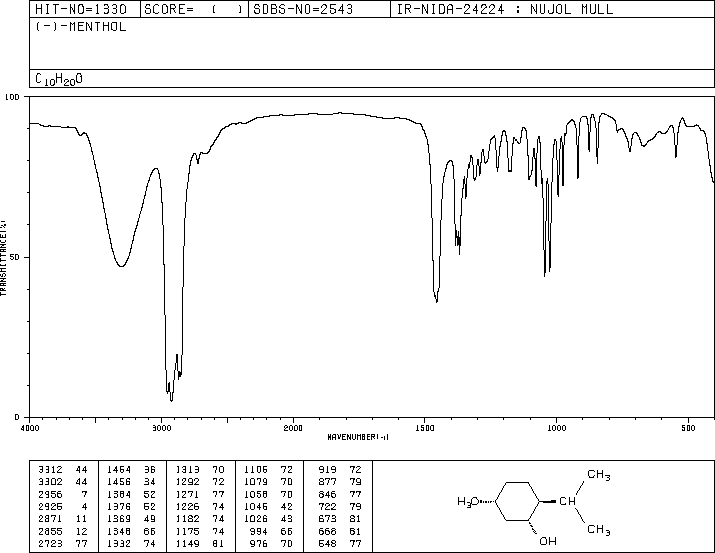Image resolution: width=715 pixels, height=553 pixels.
Task: Click the upper CH3 label in structure
Action: pos(598,475)
